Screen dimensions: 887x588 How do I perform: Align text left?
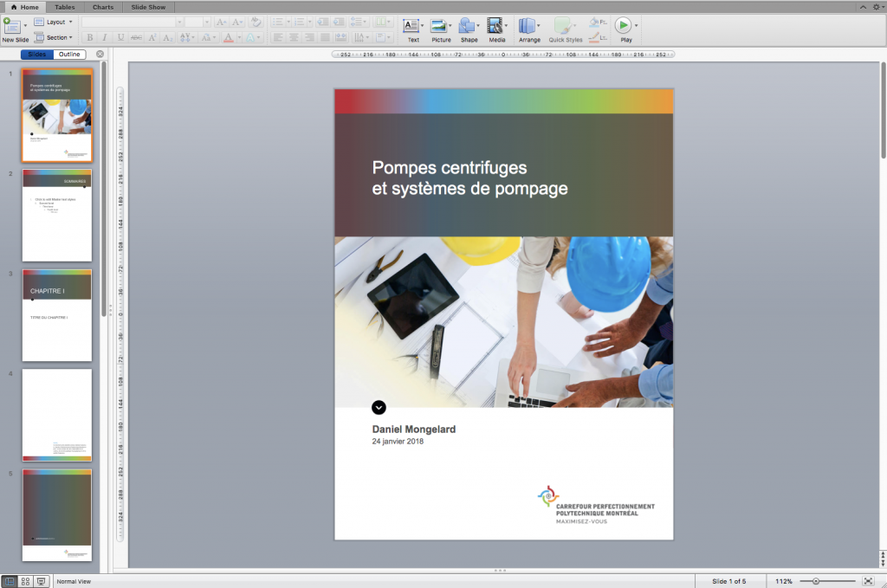click(x=278, y=38)
